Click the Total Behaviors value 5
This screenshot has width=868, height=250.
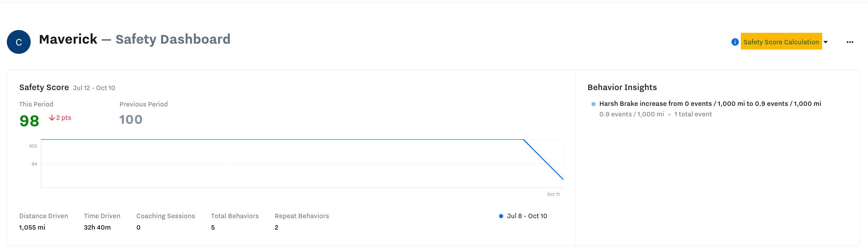click(213, 227)
